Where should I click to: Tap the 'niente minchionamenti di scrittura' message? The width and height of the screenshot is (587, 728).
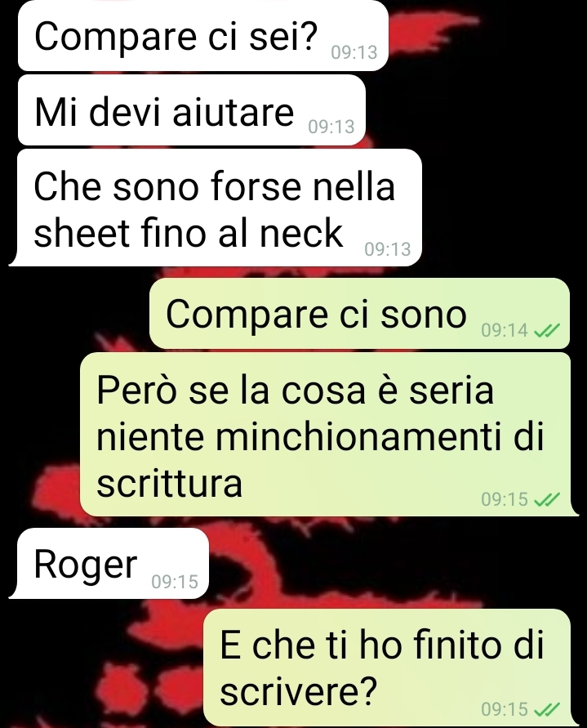pyautogui.click(x=327, y=434)
